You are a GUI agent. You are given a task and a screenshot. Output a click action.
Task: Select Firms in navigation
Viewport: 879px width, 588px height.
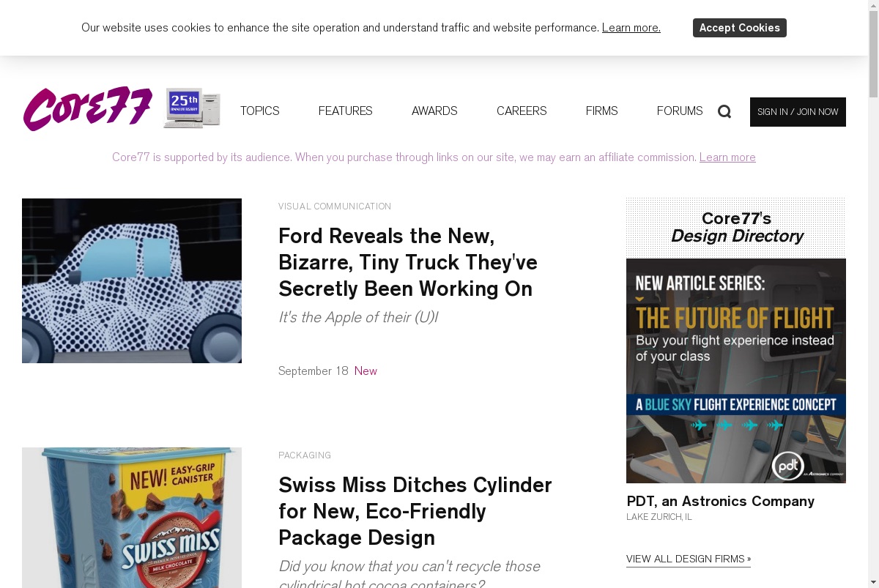[x=601, y=111]
